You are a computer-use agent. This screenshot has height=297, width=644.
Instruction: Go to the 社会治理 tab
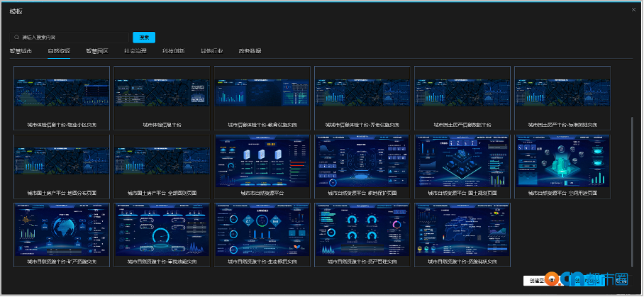click(x=135, y=51)
